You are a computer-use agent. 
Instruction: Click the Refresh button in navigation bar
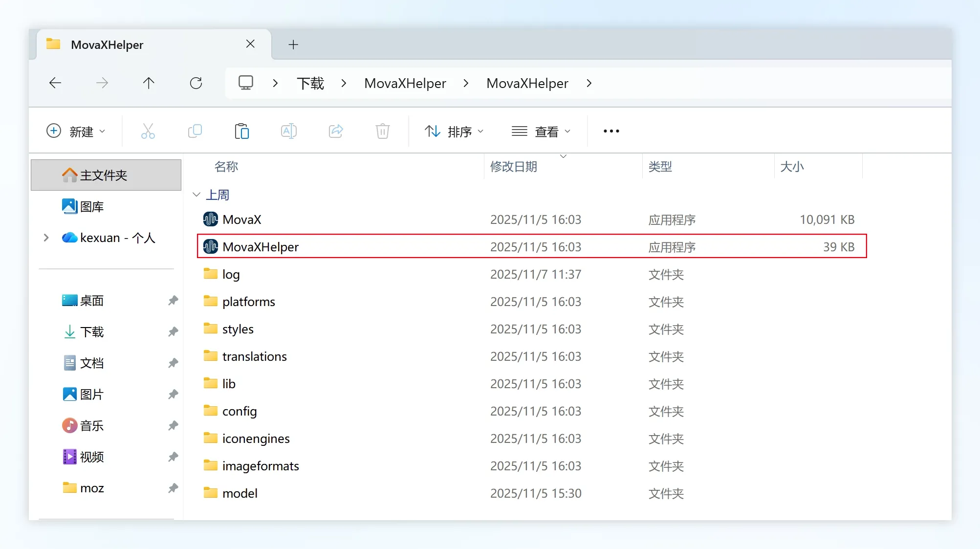(x=196, y=83)
